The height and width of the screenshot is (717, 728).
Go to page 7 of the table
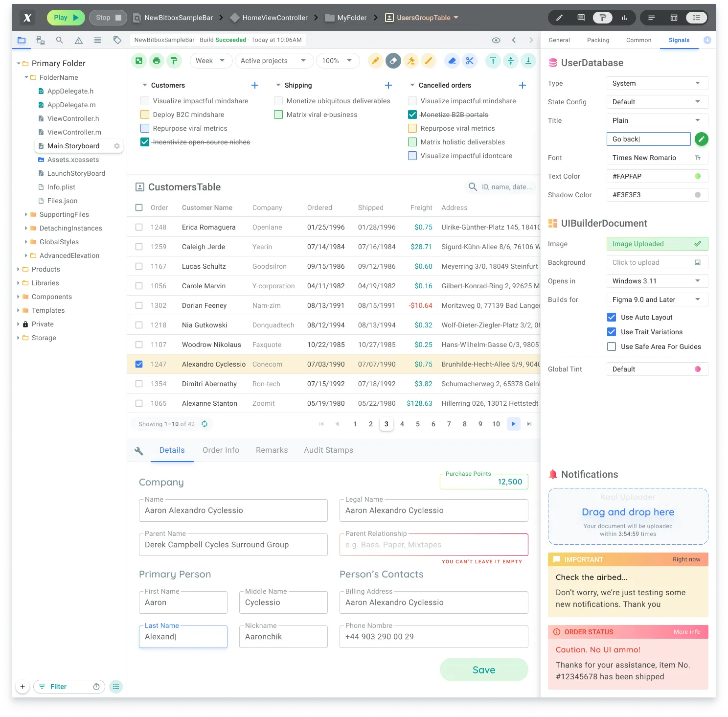(x=449, y=424)
